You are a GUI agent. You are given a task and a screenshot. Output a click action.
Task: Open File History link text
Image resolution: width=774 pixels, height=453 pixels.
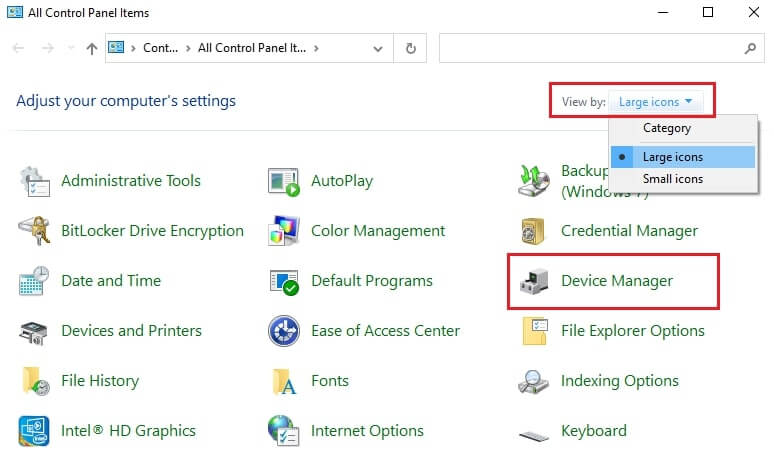pos(100,381)
